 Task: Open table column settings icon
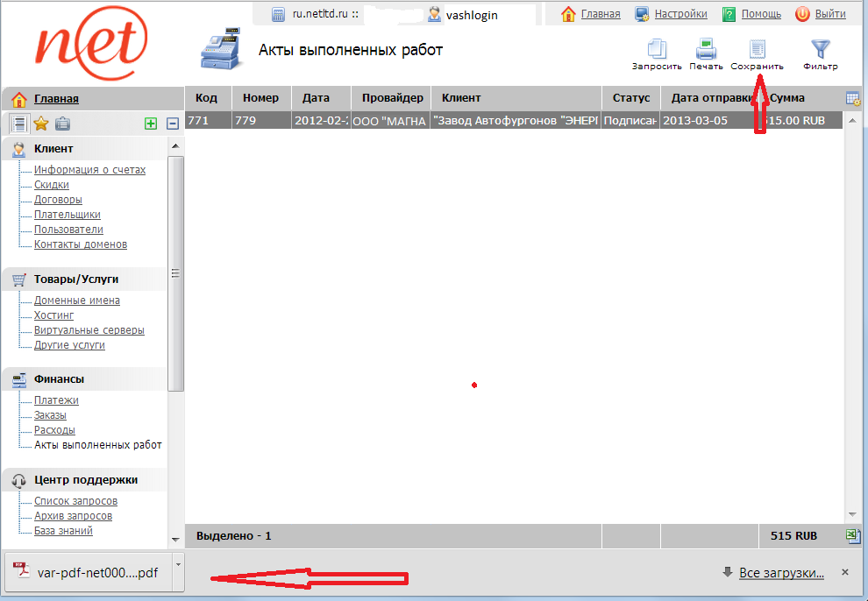tap(852, 98)
